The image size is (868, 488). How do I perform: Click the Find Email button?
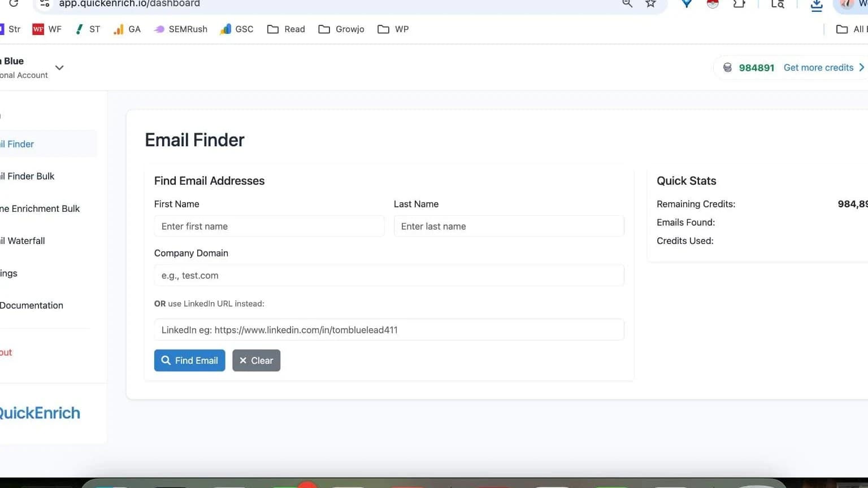tap(189, 360)
